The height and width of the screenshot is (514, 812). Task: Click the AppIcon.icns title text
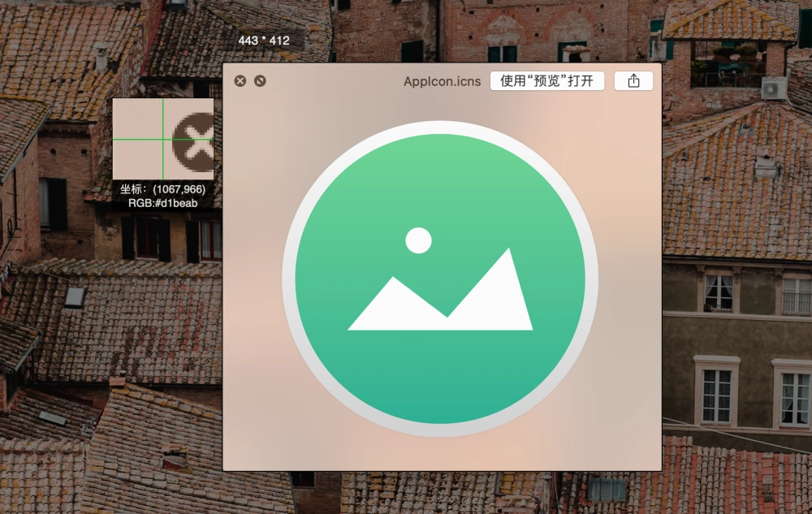(443, 81)
